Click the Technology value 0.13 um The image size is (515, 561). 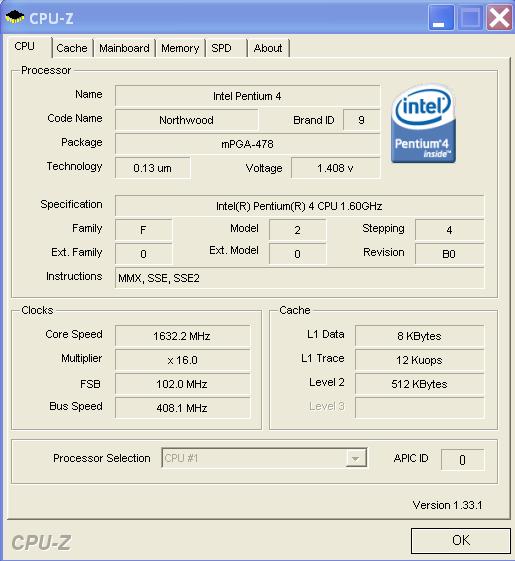point(152,168)
